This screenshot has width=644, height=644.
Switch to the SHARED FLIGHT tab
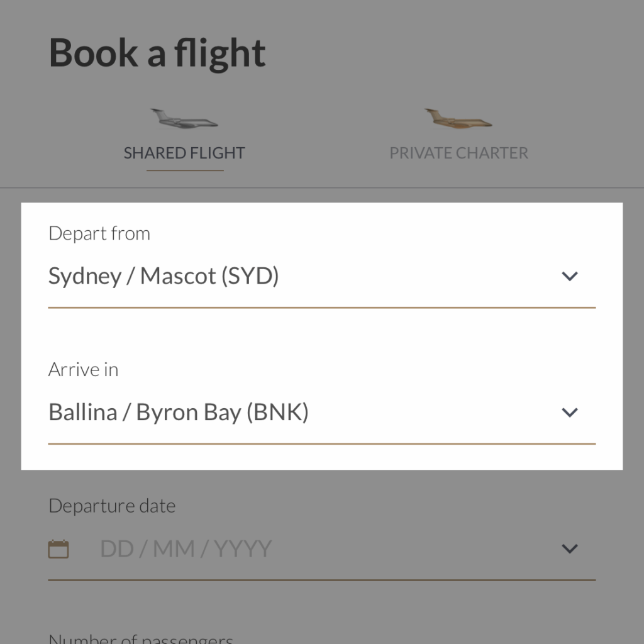point(184,153)
